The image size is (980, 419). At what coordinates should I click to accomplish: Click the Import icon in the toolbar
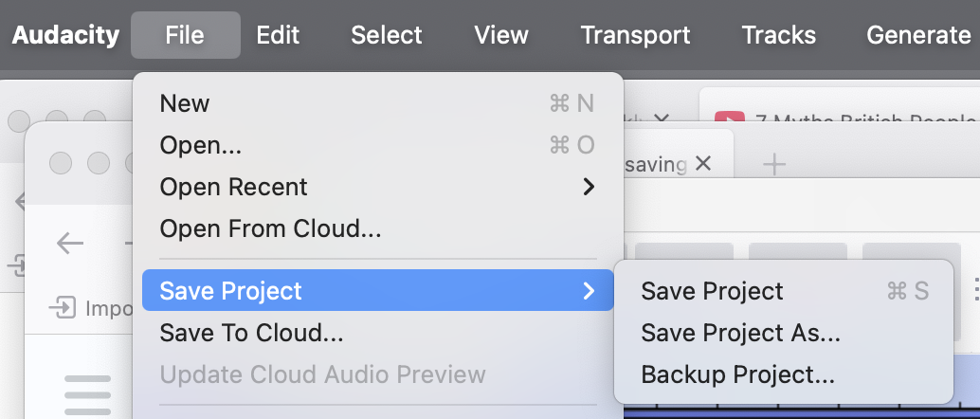[64, 308]
